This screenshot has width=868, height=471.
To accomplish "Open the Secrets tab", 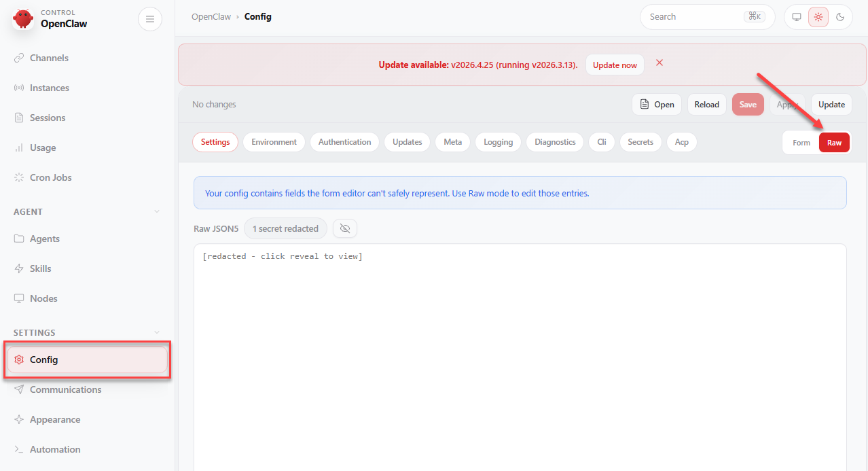I will [640, 142].
